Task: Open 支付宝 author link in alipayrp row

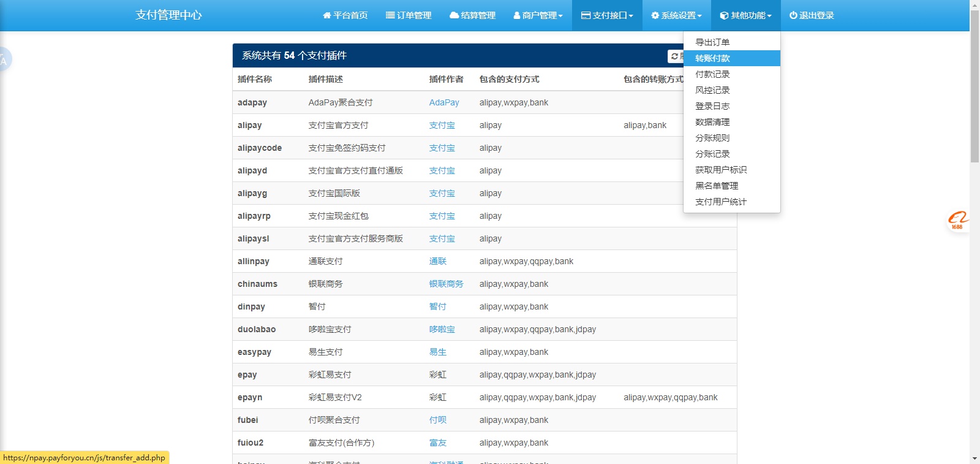Action: [442, 216]
